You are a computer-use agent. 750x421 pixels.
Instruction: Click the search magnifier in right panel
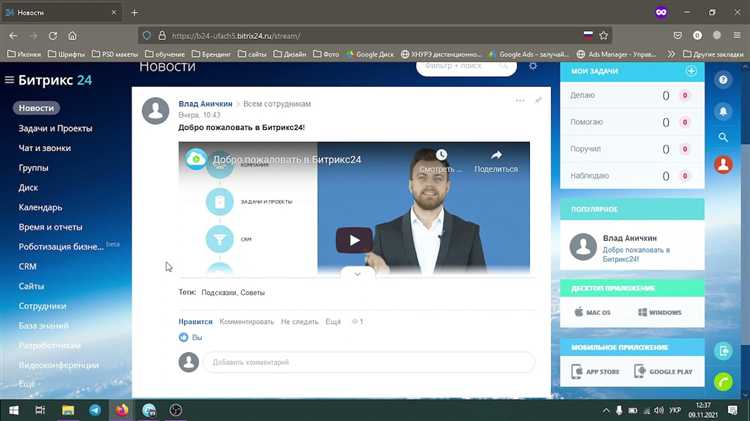click(723, 137)
